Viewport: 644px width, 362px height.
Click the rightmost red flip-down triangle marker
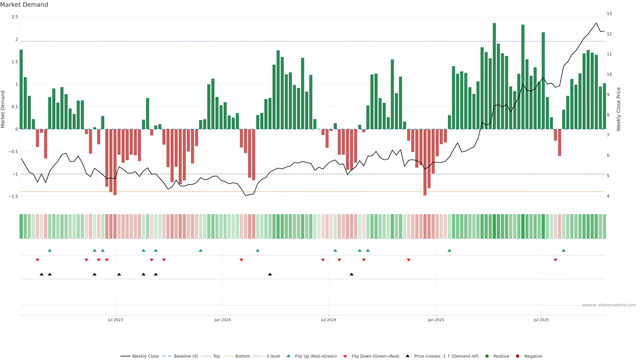tap(555, 260)
